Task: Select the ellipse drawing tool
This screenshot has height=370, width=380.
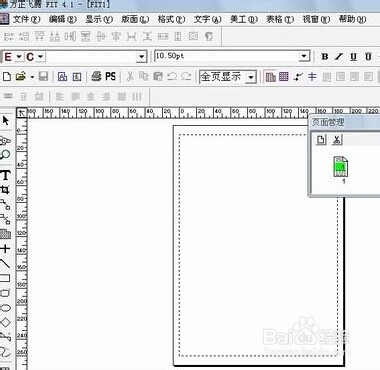Action: coord(5,308)
